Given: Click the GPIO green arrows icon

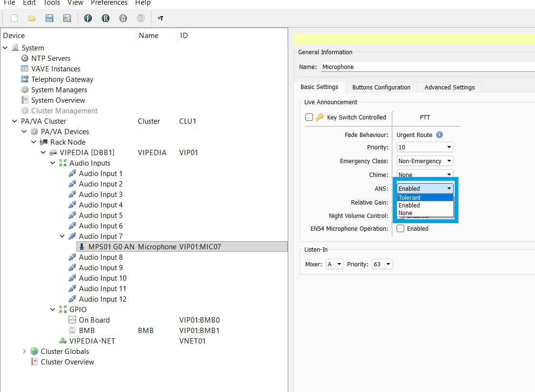Looking at the screenshot, I should coord(63,309).
